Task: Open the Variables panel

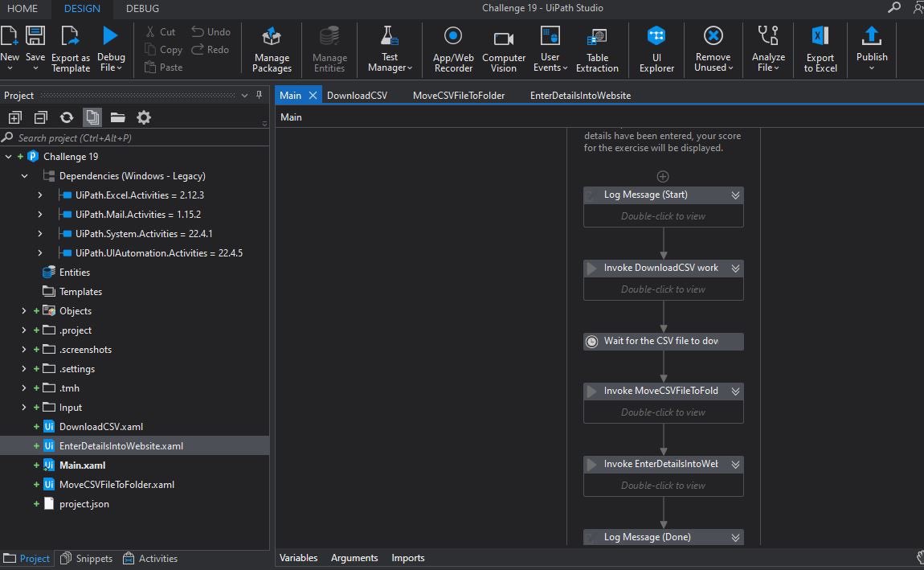Action: coord(298,558)
